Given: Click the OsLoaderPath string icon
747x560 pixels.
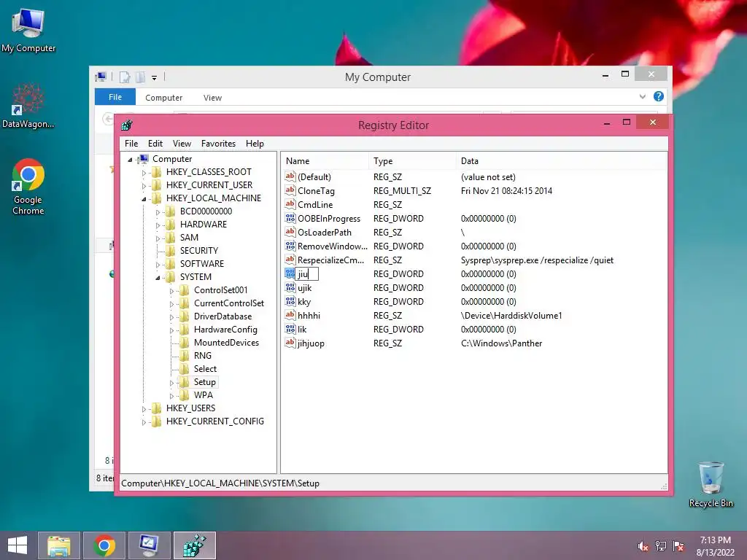Looking at the screenshot, I should 290,232.
